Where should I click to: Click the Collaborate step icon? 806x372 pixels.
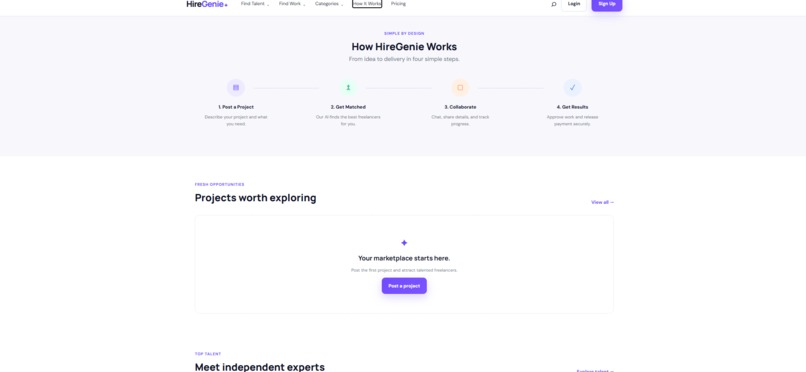pyautogui.click(x=460, y=87)
